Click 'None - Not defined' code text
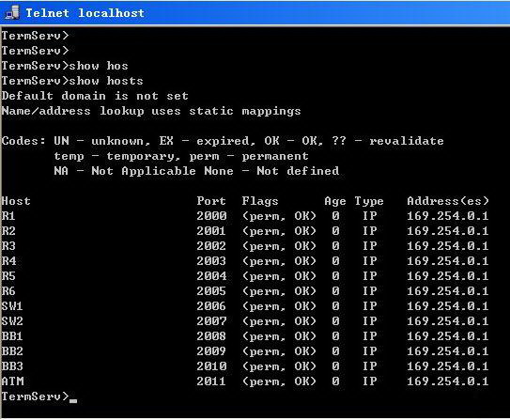 pyautogui.click(x=271, y=171)
